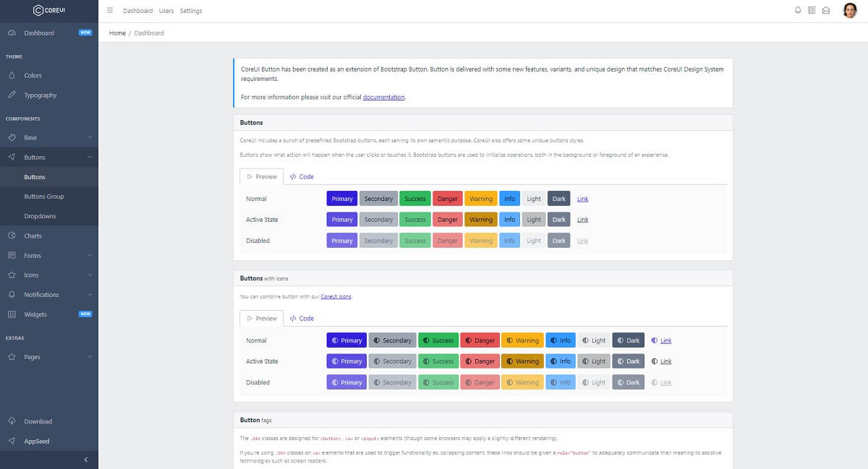Toggle the hamburger menu icon

tap(110, 11)
